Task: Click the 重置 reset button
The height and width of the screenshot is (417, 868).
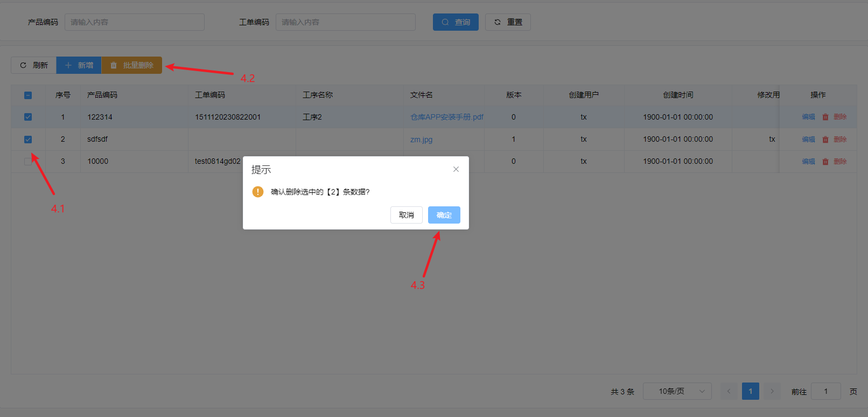Action: click(508, 22)
